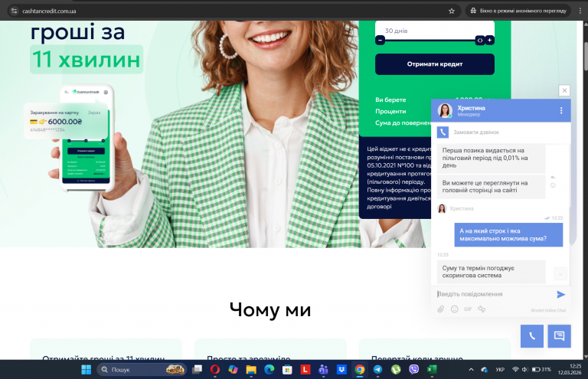Open Opera browser from taskbar
This screenshot has width=588, height=379.
215,370
